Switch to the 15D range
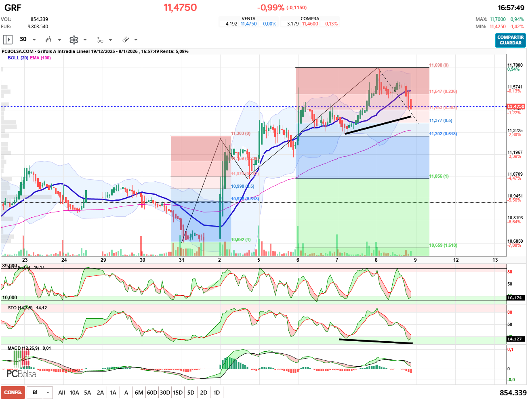 click(x=178, y=393)
